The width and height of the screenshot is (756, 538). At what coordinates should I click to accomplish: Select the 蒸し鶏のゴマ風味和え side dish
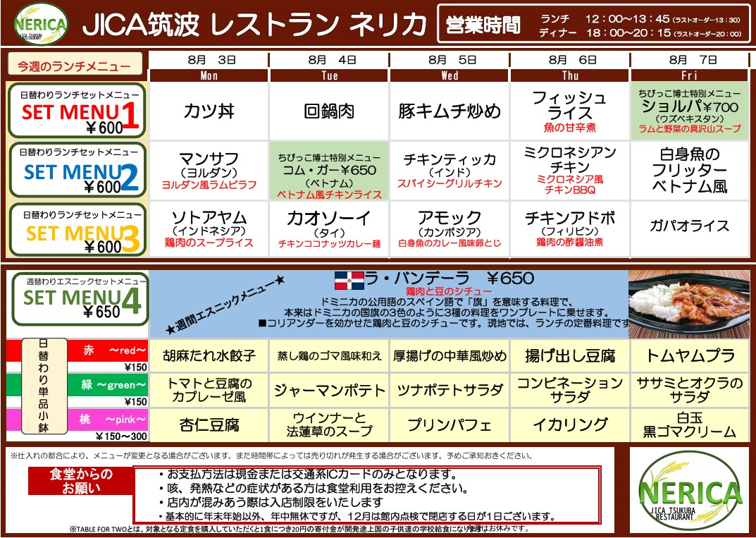[329, 355]
